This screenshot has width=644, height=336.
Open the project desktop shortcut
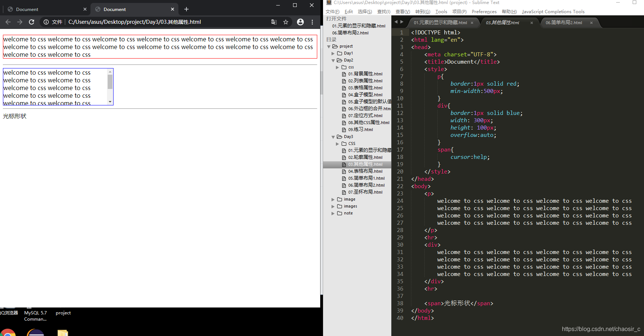click(x=63, y=313)
